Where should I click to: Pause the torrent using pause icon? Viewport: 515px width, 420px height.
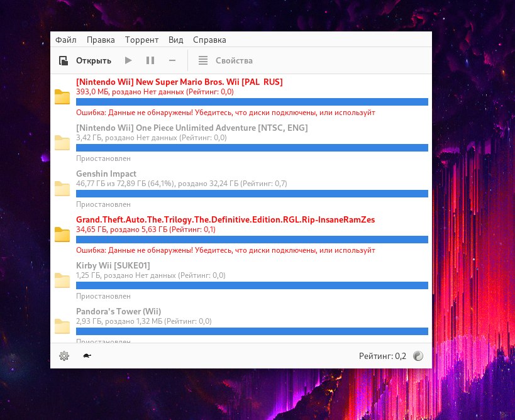(x=150, y=60)
